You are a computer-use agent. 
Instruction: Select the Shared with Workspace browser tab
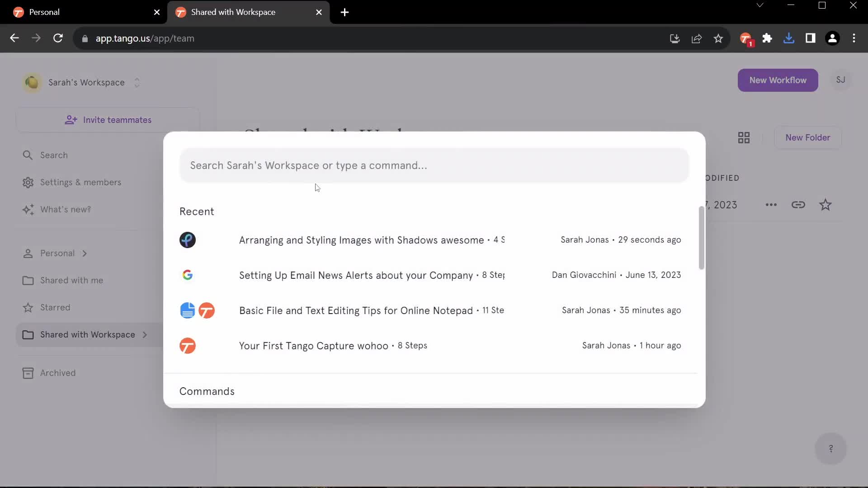(249, 12)
